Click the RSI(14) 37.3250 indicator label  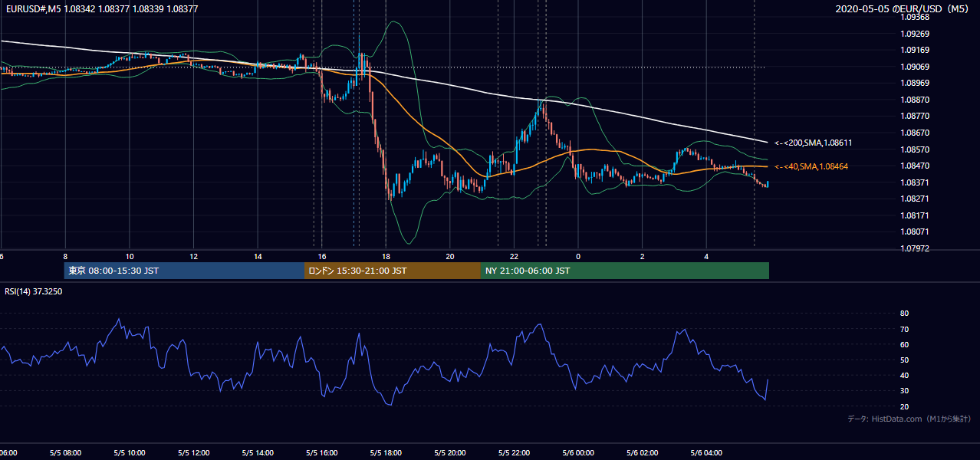click(34, 291)
